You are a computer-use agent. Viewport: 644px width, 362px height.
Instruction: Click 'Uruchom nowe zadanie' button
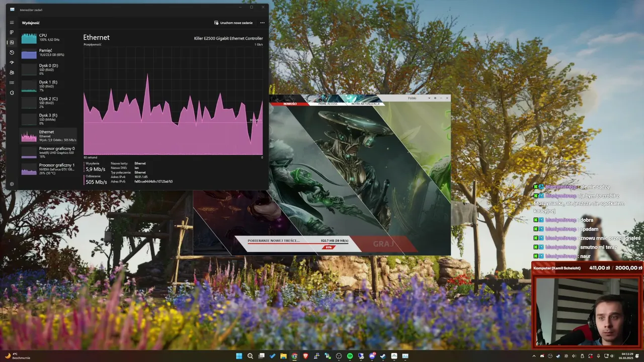tap(233, 23)
